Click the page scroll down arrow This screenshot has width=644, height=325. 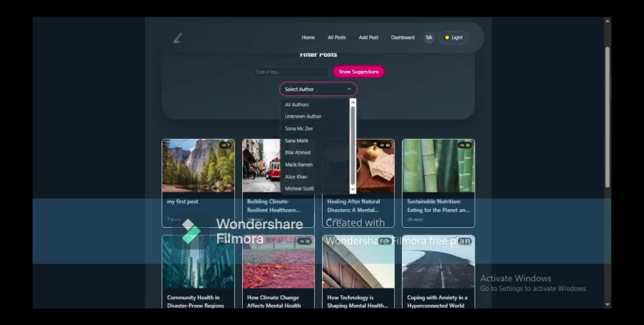click(x=607, y=304)
